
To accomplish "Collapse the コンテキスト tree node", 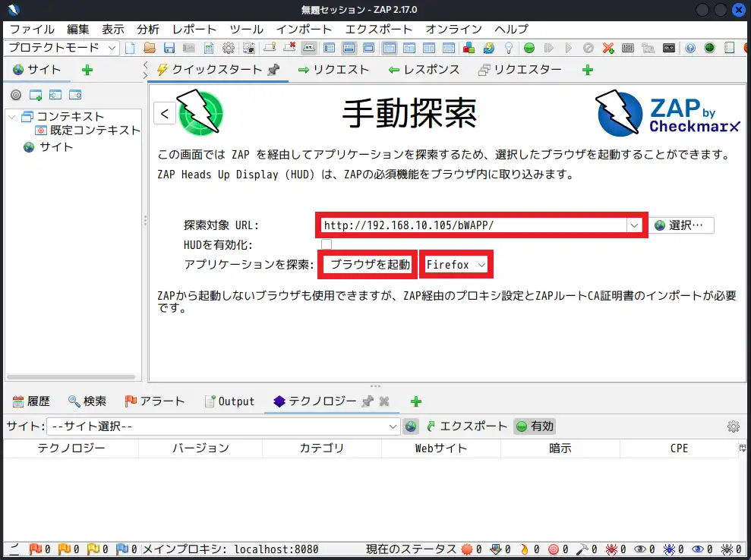I will tap(11, 116).
